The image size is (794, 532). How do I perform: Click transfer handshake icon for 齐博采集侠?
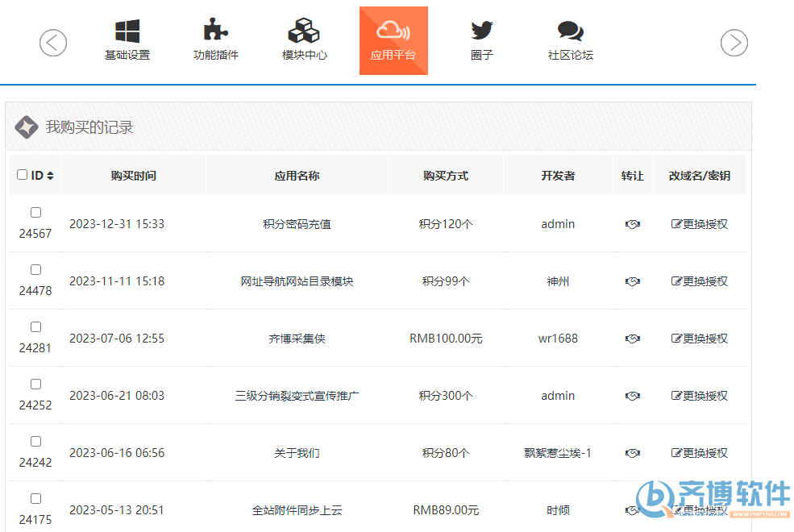633,339
